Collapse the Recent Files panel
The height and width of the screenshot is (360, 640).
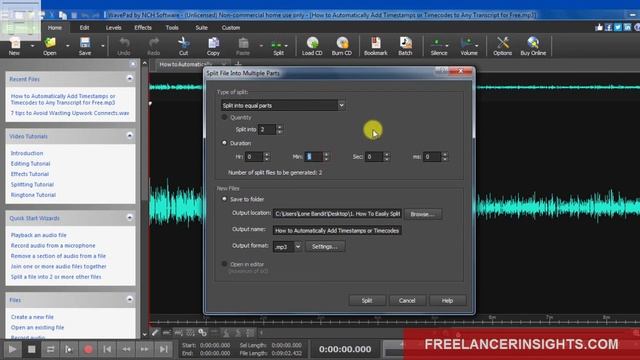pyautogui.click(x=129, y=78)
